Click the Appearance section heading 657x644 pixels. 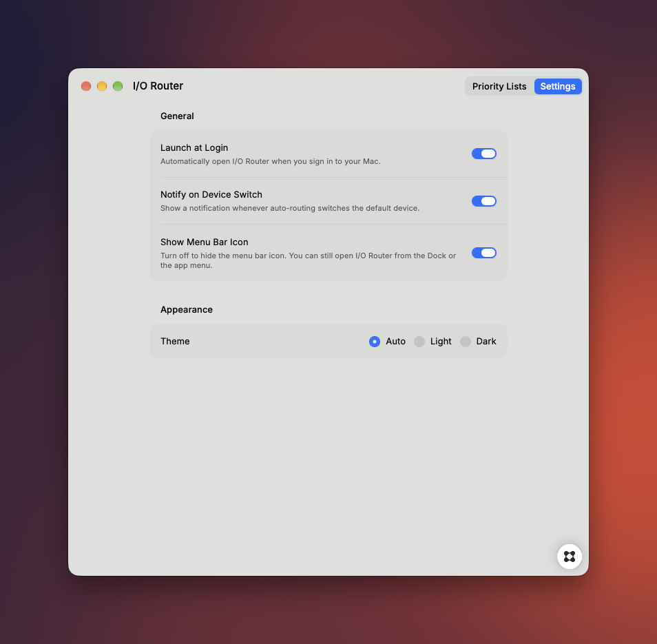[x=187, y=310]
